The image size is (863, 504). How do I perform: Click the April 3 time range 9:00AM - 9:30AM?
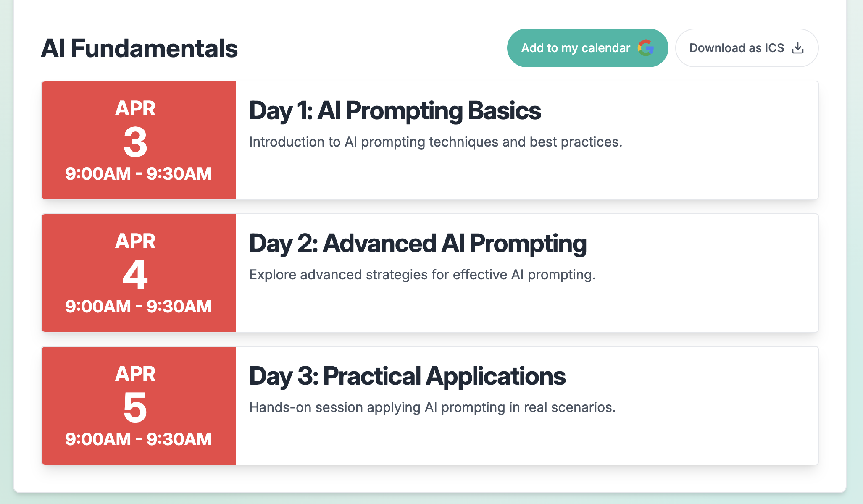click(138, 174)
